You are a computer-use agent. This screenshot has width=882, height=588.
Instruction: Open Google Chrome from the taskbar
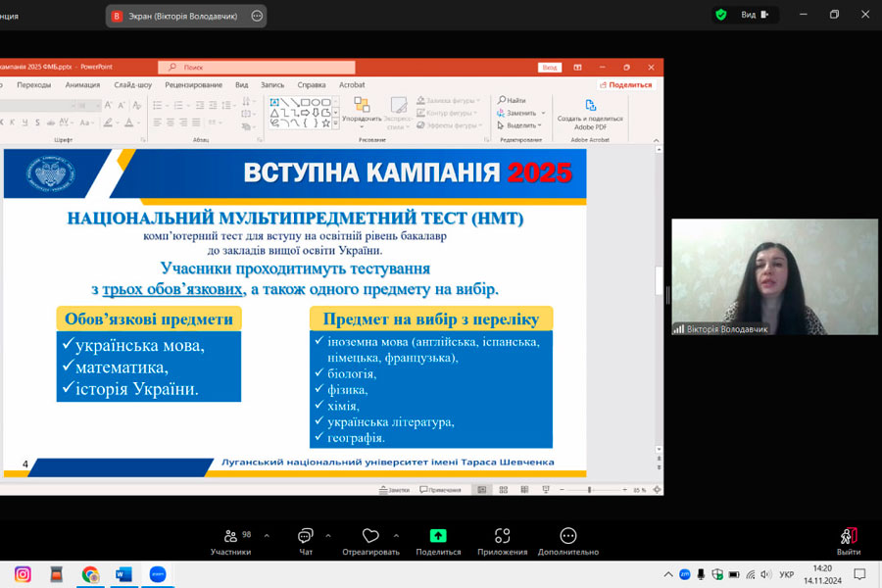coord(90,574)
